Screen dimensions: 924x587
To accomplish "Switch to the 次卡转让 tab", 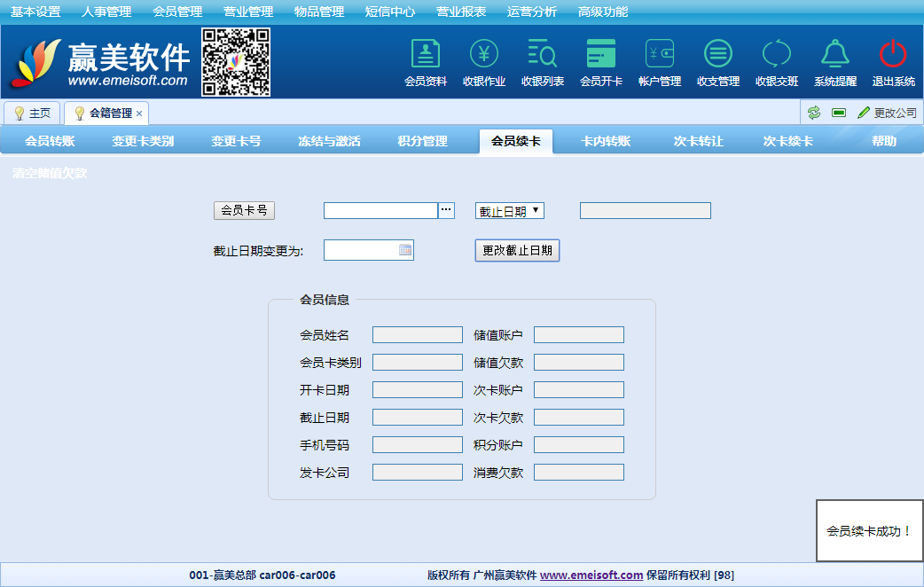I will click(x=700, y=140).
